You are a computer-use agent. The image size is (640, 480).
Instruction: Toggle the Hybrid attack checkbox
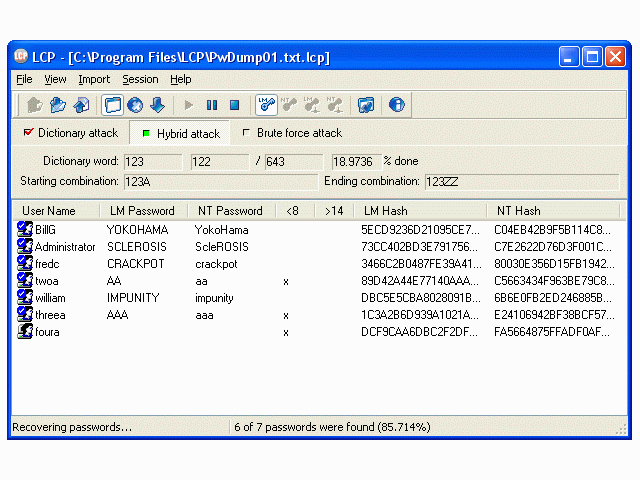(146, 133)
